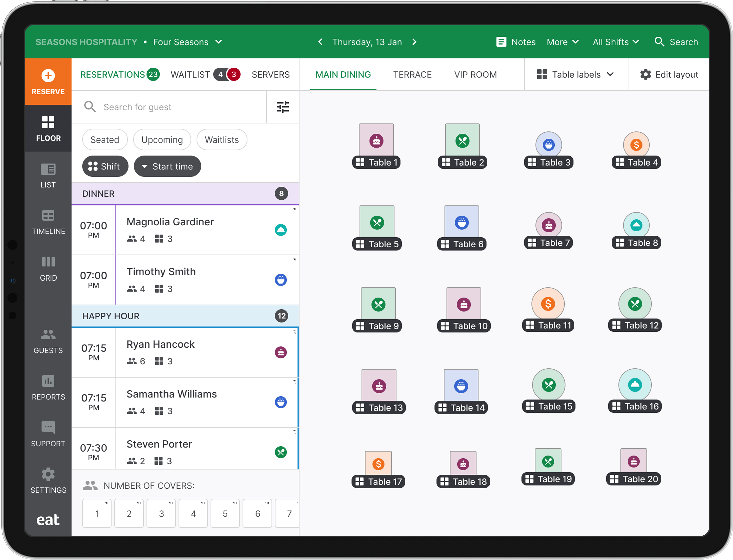Switch to the Terrace tab
This screenshot has height=560, width=733.
pyautogui.click(x=412, y=74)
